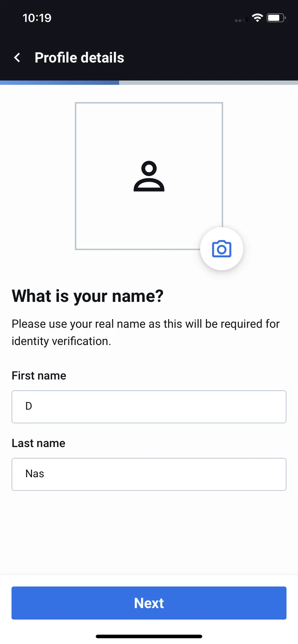Tap the Last name label
Screen dimensions: 298x644
pyautogui.click(x=39, y=443)
